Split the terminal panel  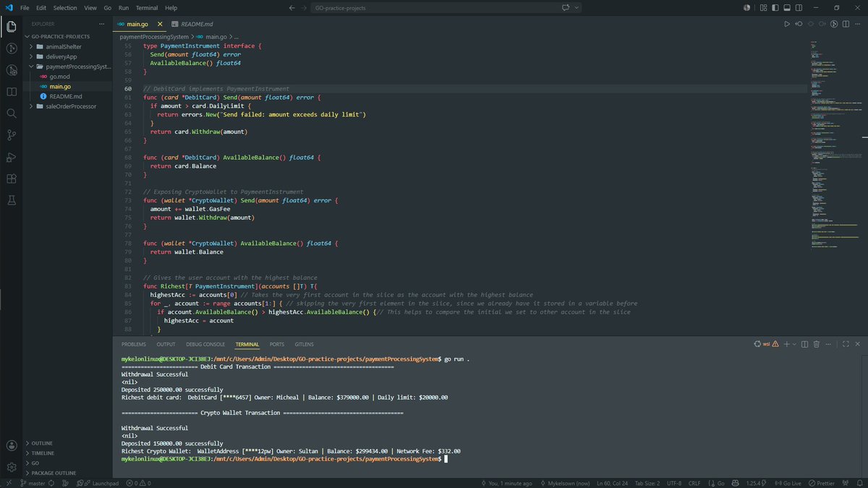point(804,344)
